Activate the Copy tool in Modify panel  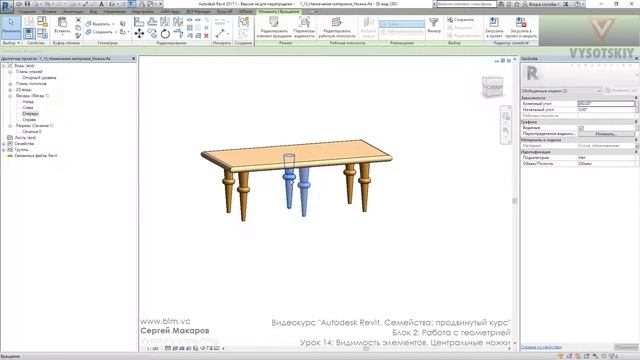[x=152, y=34]
